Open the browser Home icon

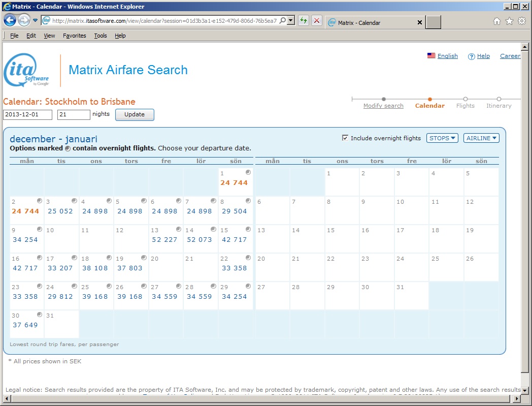(x=497, y=21)
